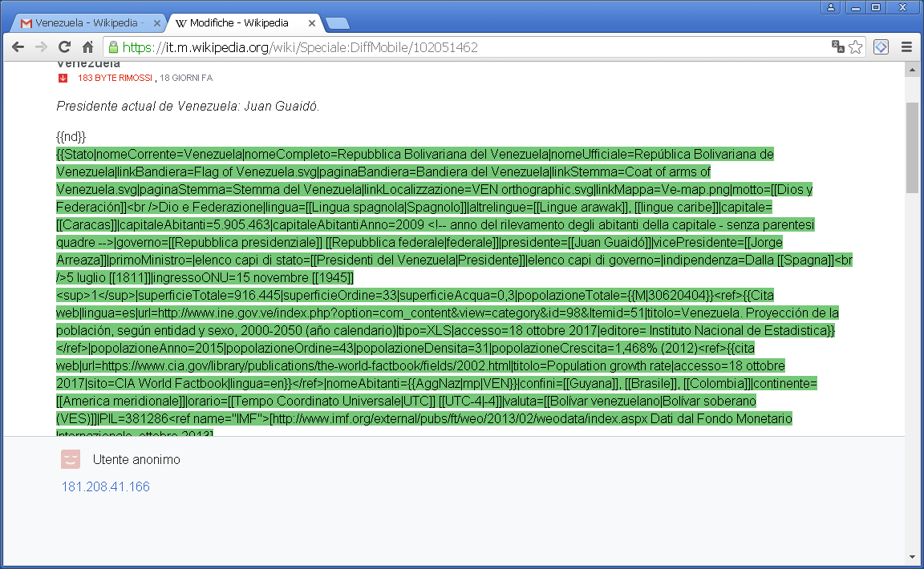Viewport: 924px width, 569px height.
Task: Select the Modifiche - Wikipedia tab
Action: (242, 22)
